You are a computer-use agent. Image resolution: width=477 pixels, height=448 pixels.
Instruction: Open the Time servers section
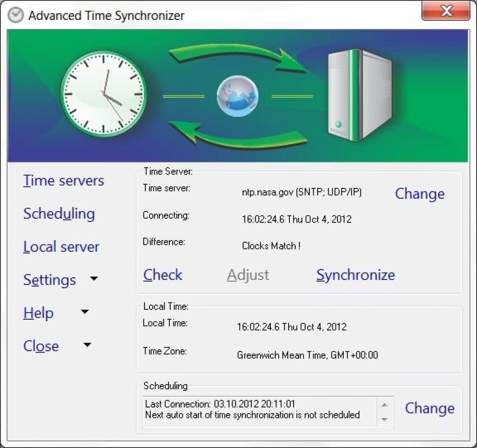pos(64,180)
